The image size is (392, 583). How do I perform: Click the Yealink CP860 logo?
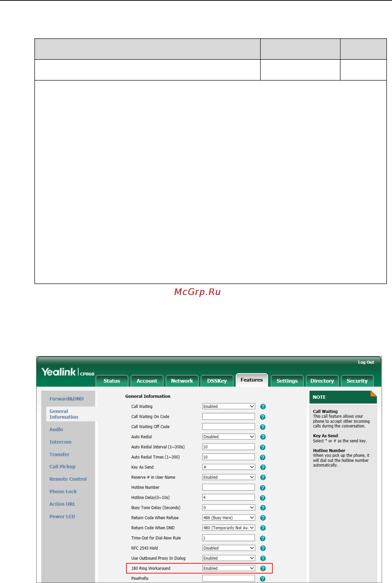click(68, 372)
